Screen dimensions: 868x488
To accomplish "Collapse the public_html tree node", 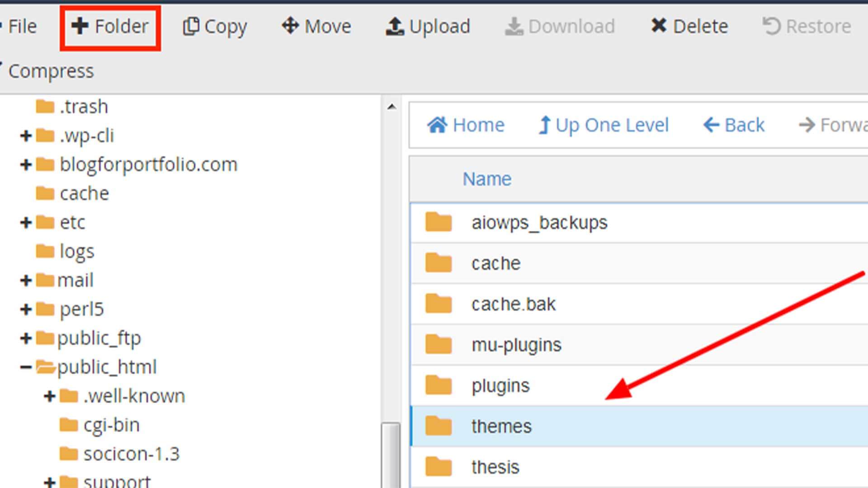I will tap(26, 367).
